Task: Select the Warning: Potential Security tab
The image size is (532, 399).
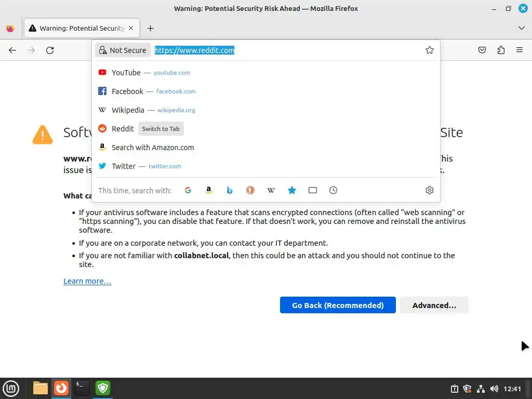Action: [x=82, y=28]
